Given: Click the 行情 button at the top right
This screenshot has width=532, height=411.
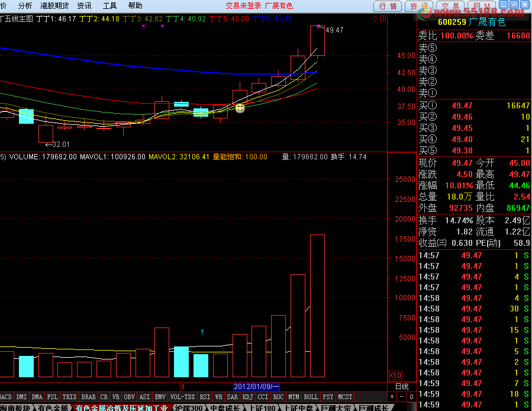Looking at the screenshot, I should (x=388, y=6).
